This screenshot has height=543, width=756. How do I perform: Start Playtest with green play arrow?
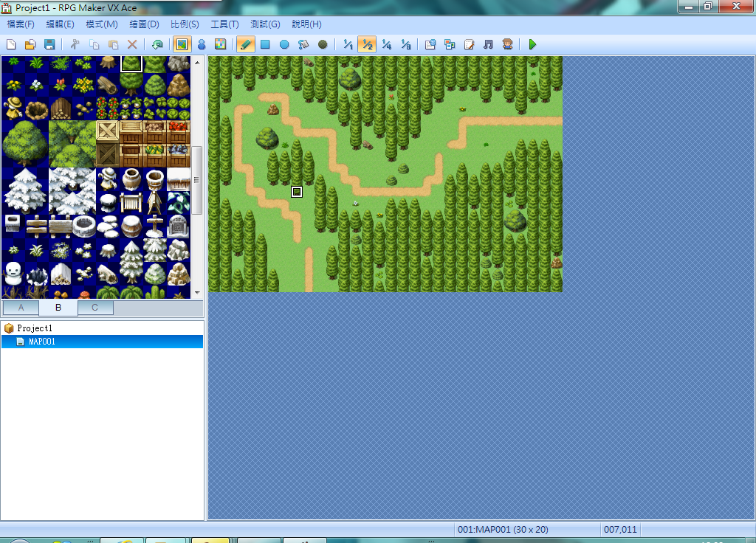point(532,45)
